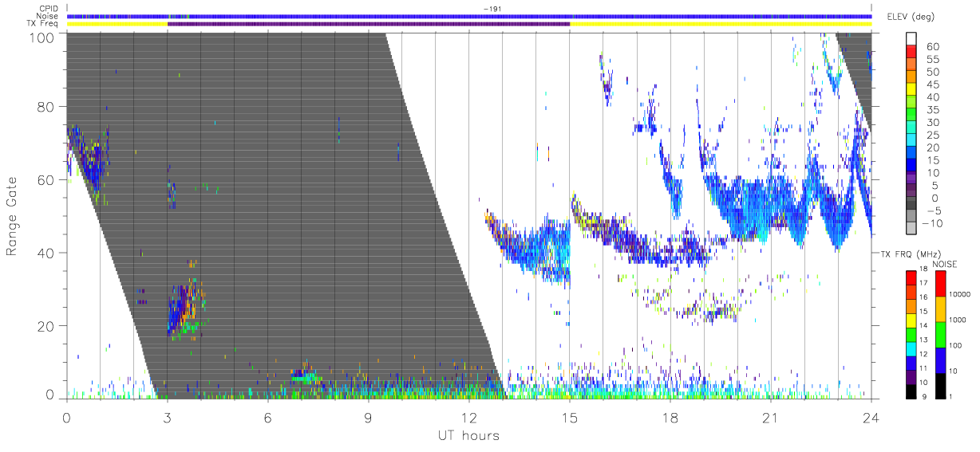Click the purple segment of the TX Freq strip
This screenshot has height=452, width=980.
(369, 24)
